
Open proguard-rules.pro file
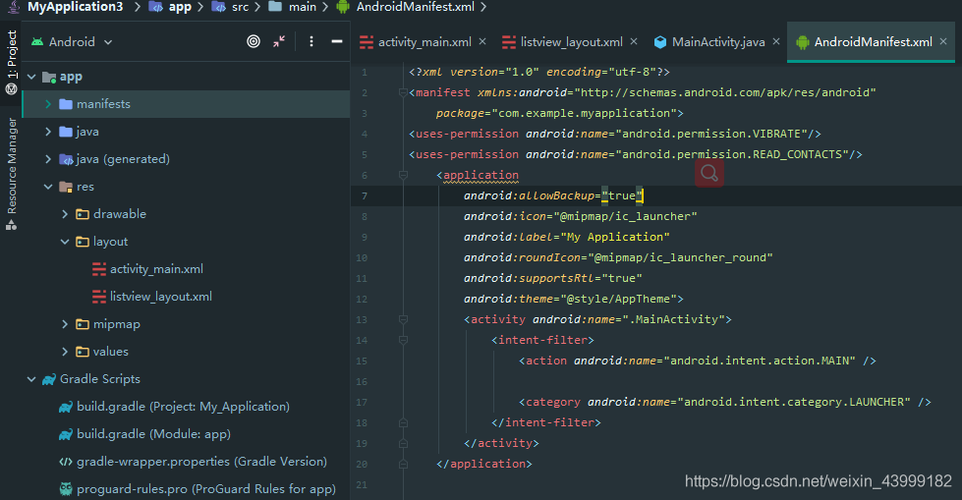click(x=206, y=489)
